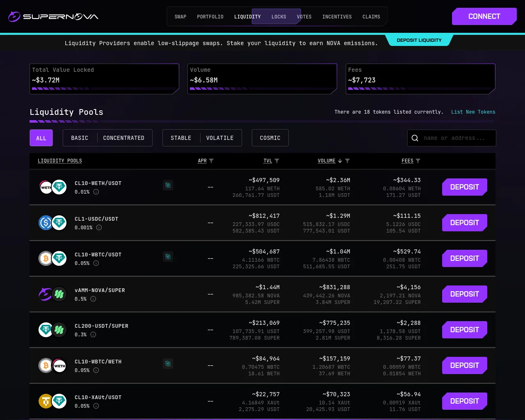Switch to the LOCKS tab

point(279,17)
